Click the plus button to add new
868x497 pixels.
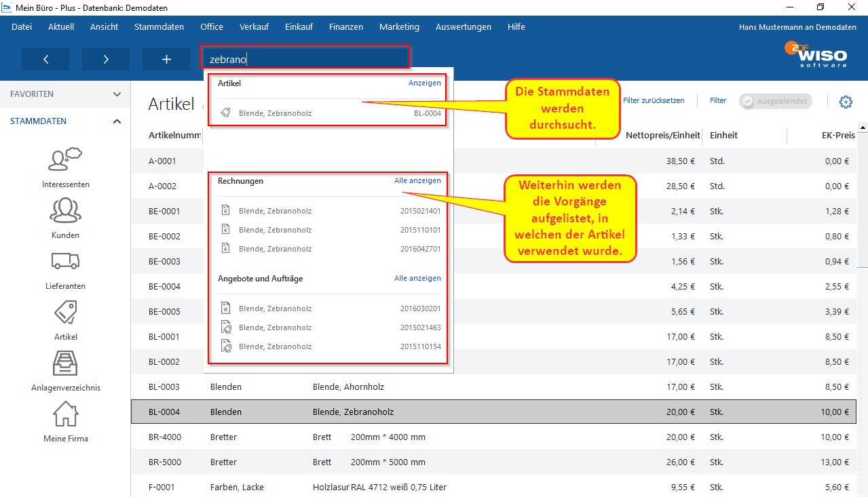166,59
